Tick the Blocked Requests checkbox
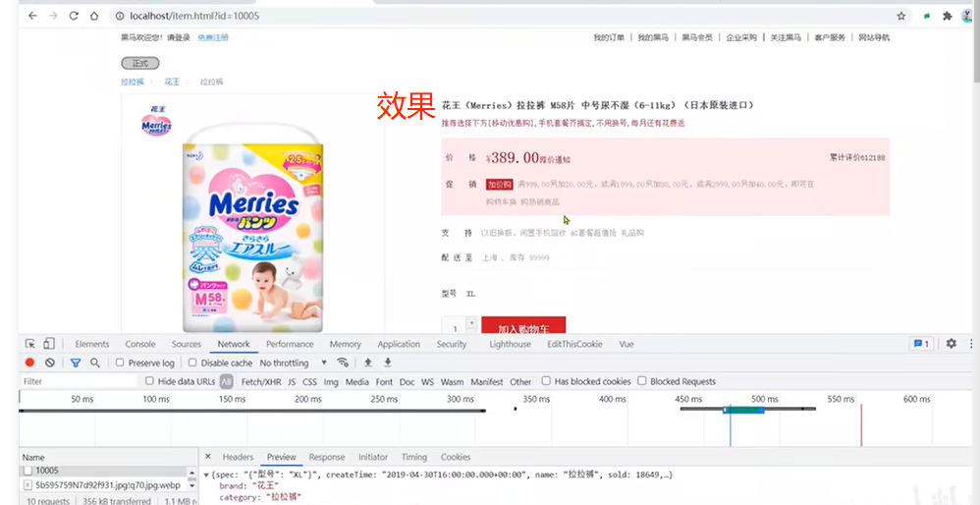The image size is (980, 505). [x=642, y=381]
